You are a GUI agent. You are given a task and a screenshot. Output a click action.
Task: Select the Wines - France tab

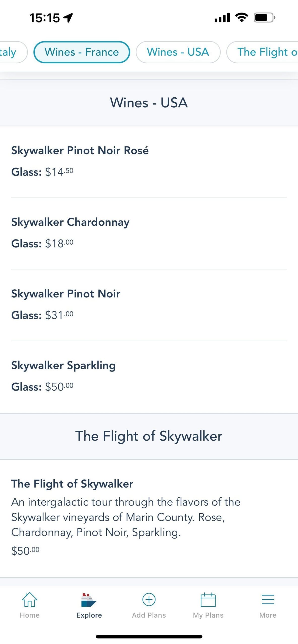[x=82, y=52]
